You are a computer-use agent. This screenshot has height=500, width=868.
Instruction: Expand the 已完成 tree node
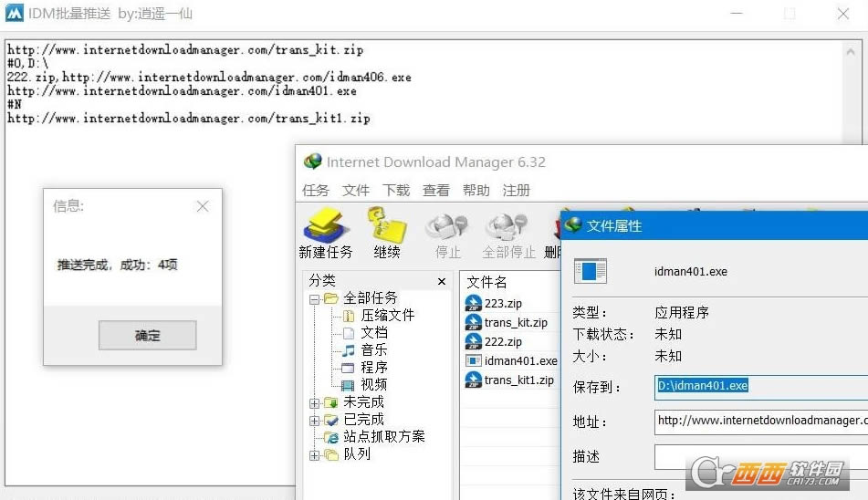314,421
